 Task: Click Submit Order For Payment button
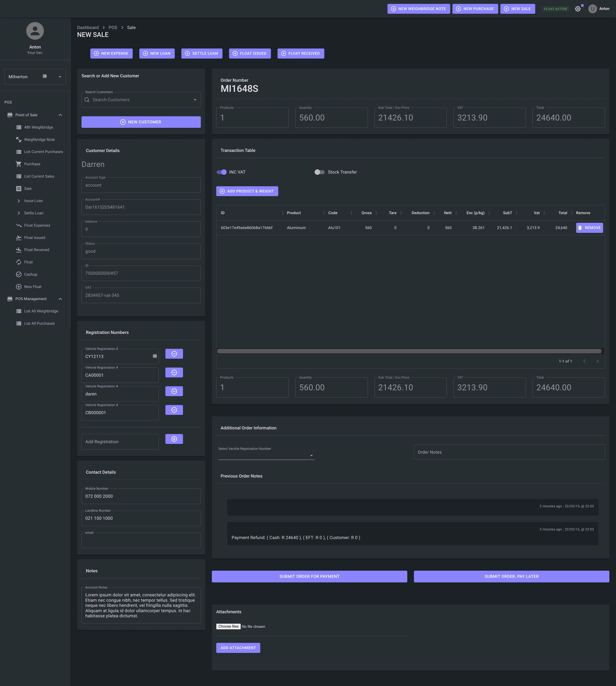tap(309, 576)
